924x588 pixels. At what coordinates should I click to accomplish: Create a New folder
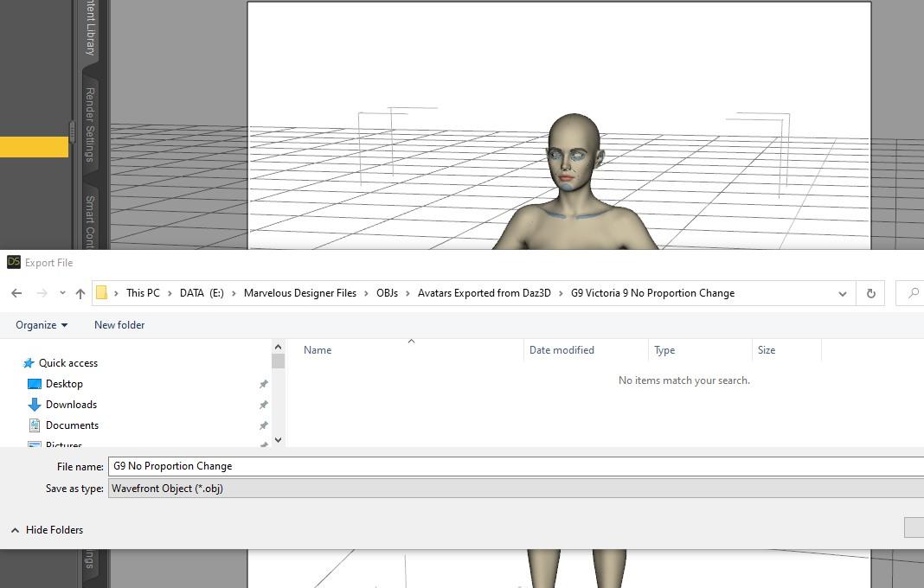coord(119,324)
